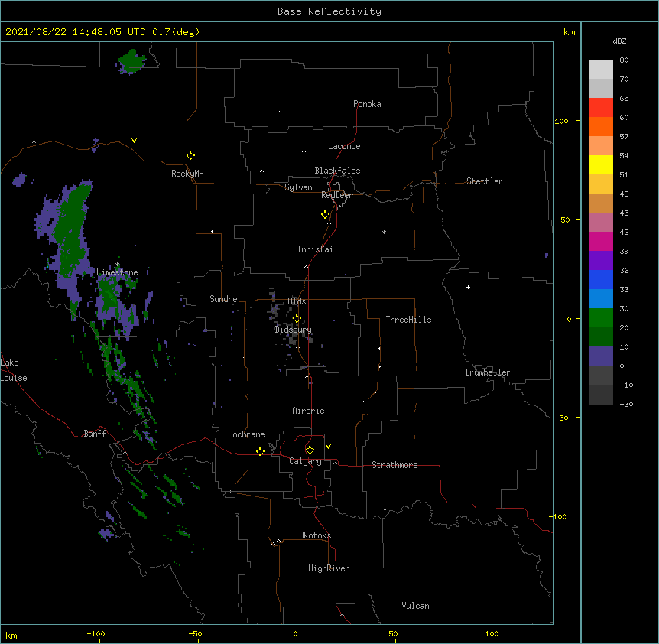Click the Airdrie city label
This screenshot has height=644, width=659.
[x=309, y=411]
